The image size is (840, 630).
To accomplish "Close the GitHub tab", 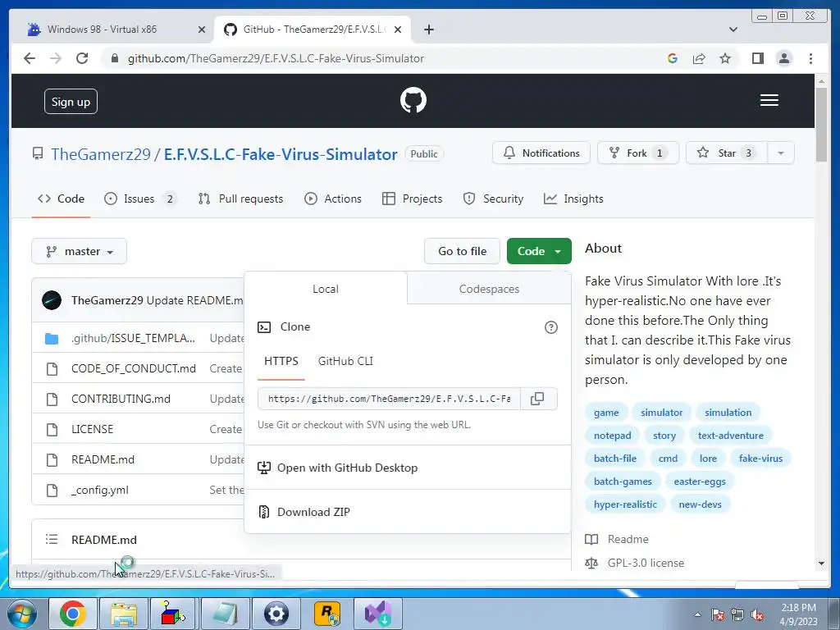I will tap(398, 30).
